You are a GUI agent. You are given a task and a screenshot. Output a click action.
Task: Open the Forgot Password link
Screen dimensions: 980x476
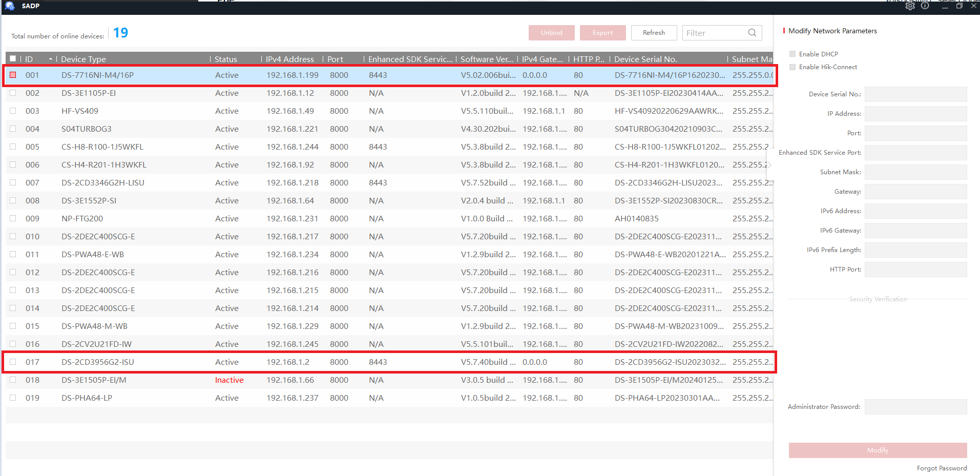tap(942, 468)
